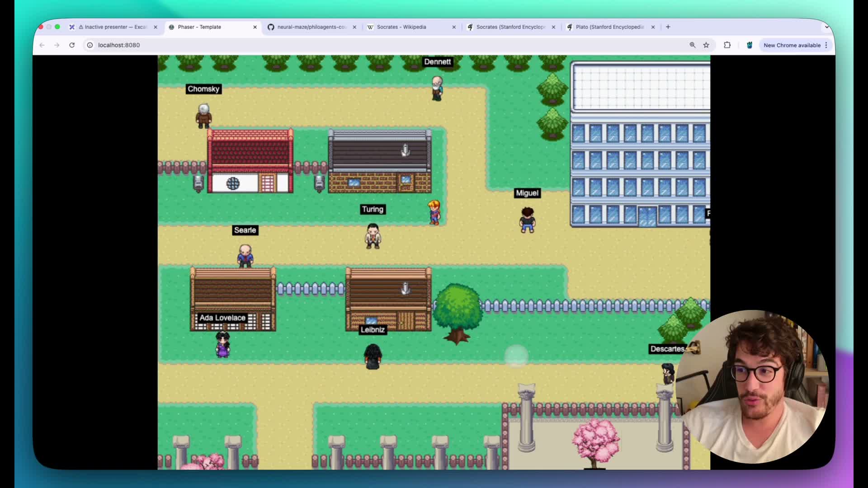Viewport: 868px width, 488px height.
Task: Switch to neural-maze/philoagents GitHub tab
Action: tap(312, 27)
